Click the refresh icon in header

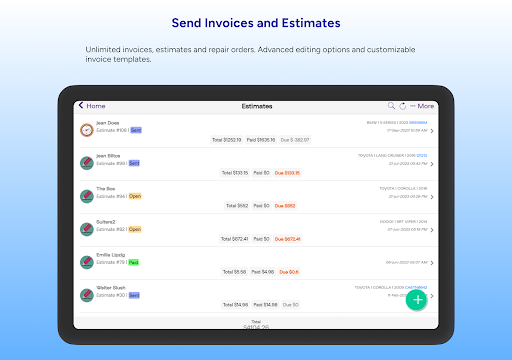pyautogui.click(x=403, y=106)
